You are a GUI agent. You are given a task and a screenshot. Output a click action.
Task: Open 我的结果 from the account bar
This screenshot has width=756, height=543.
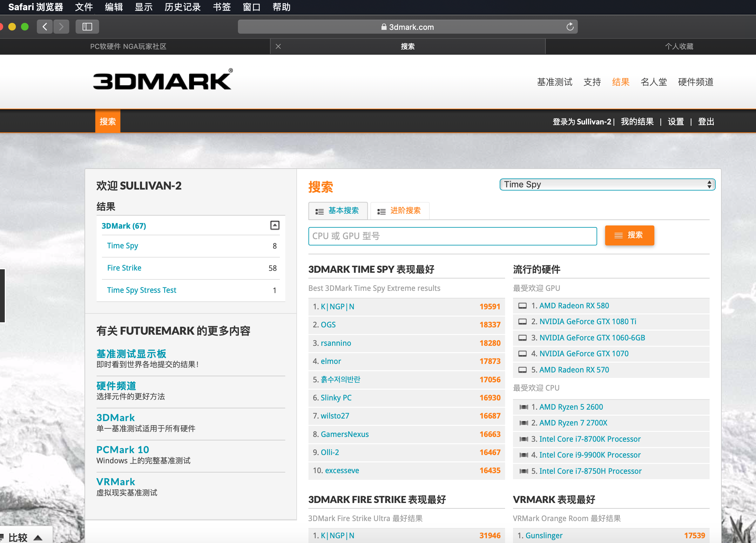637,122
